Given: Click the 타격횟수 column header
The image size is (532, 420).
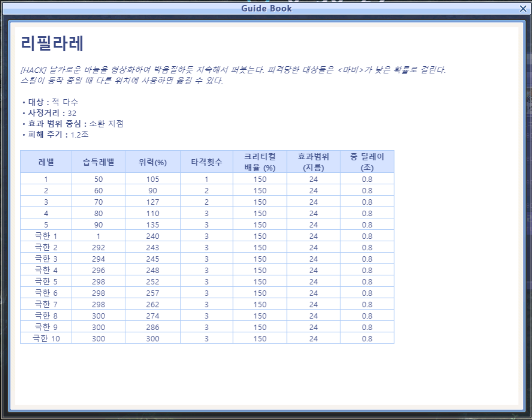Looking at the screenshot, I should [207, 162].
